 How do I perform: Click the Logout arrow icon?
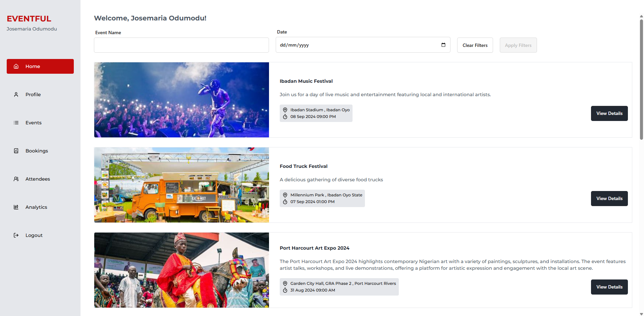(16, 235)
